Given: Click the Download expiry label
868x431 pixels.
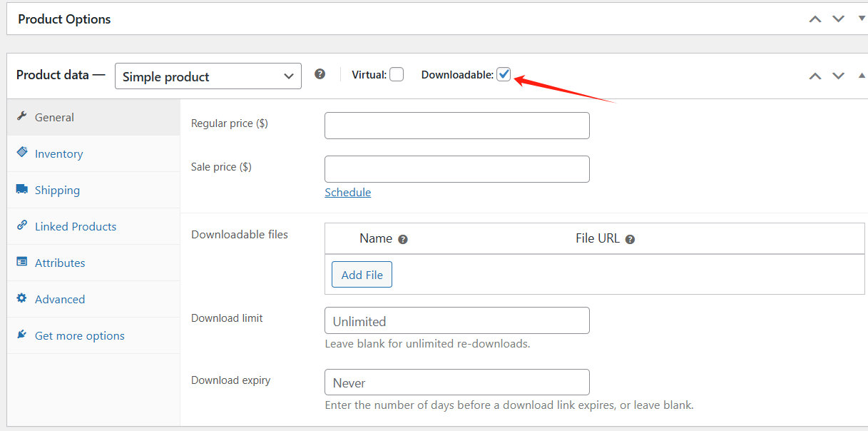Looking at the screenshot, I should pos(230,380).
